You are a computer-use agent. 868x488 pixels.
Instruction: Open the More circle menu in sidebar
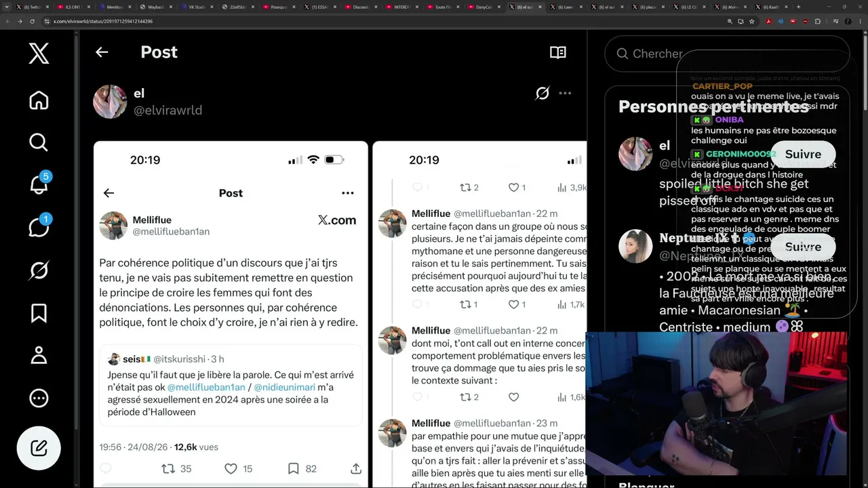click(x=39, y=398)
